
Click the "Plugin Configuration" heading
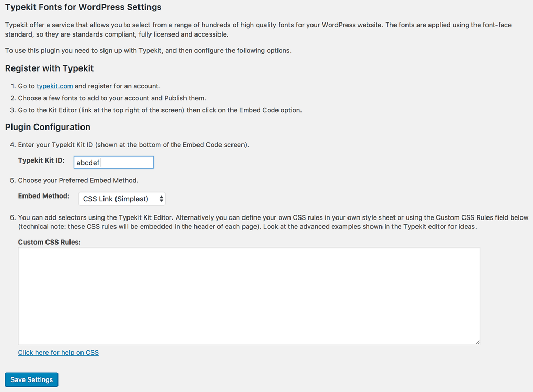point(48,127)
